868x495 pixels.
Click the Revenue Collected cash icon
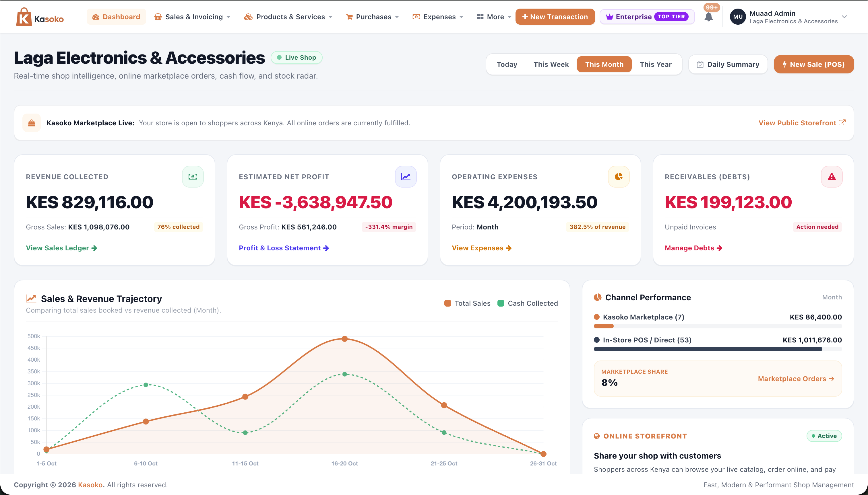[x=193, y=176]
